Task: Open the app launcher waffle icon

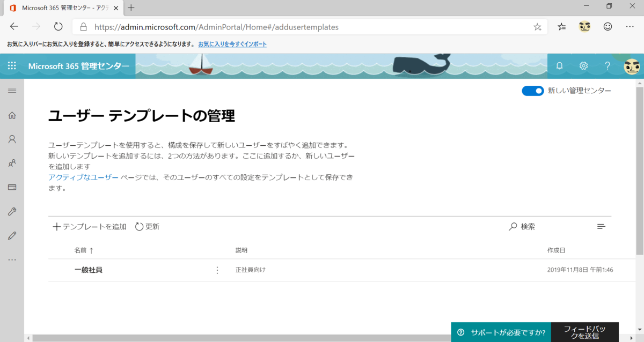Action: [x=12, y=66]
